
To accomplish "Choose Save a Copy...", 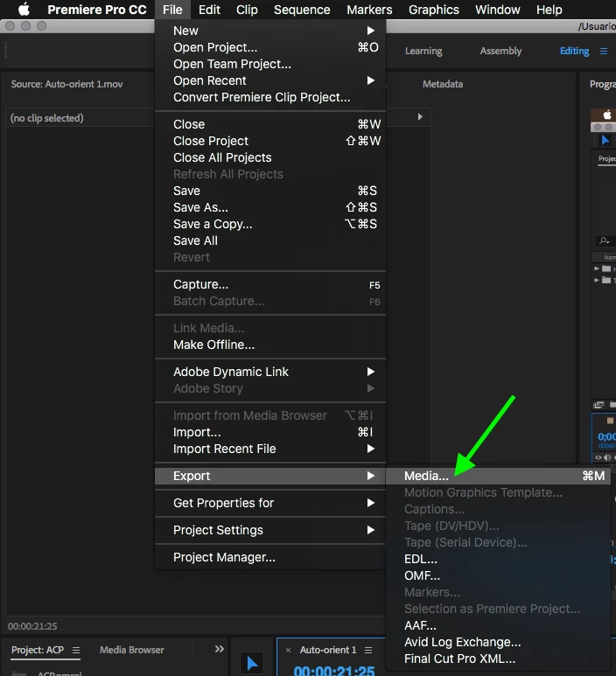I will coord(270,224).
